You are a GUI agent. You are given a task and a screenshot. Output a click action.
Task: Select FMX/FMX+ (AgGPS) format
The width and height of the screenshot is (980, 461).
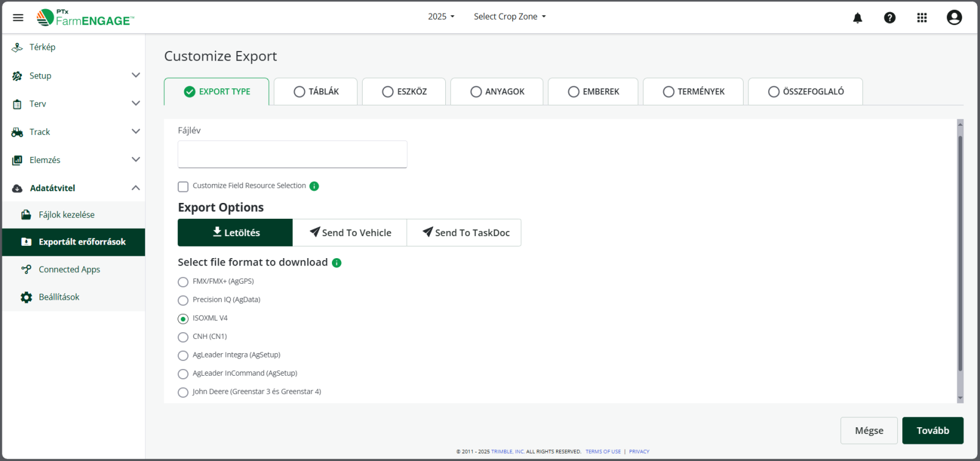(x=183, y=282)
